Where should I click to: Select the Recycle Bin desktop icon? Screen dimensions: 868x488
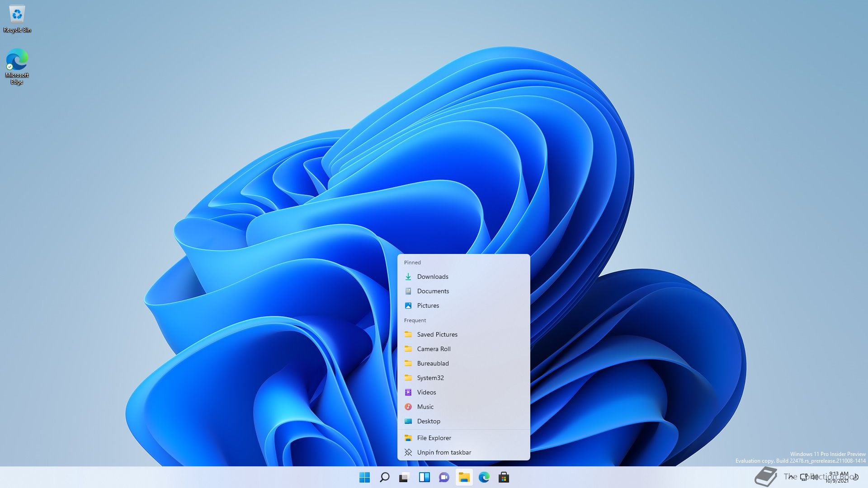[17, 19]
